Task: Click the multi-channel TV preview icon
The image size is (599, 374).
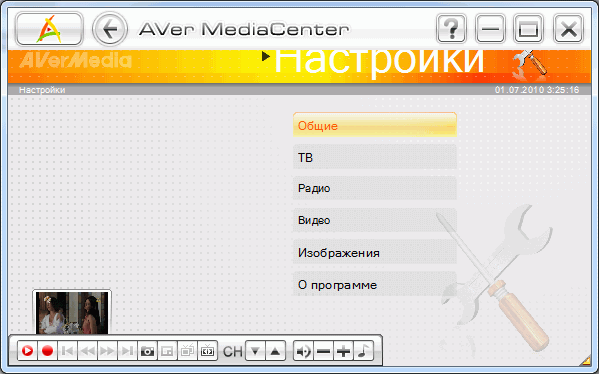Action: coord(187,351)
